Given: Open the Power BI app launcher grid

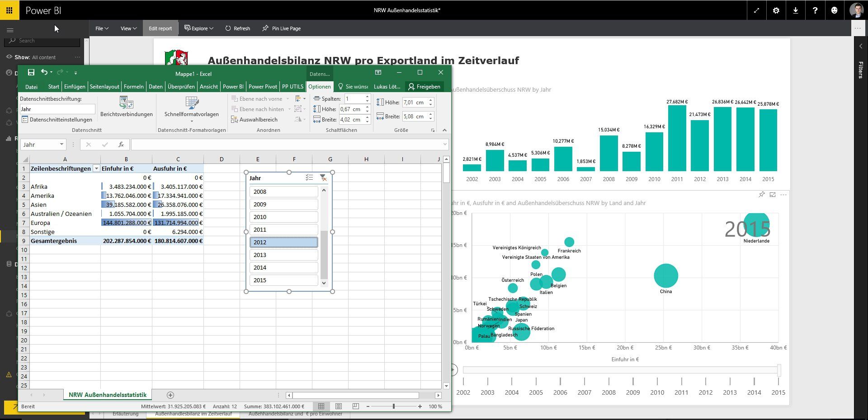Looking at the screenshot, I should (x=9, y=10).
